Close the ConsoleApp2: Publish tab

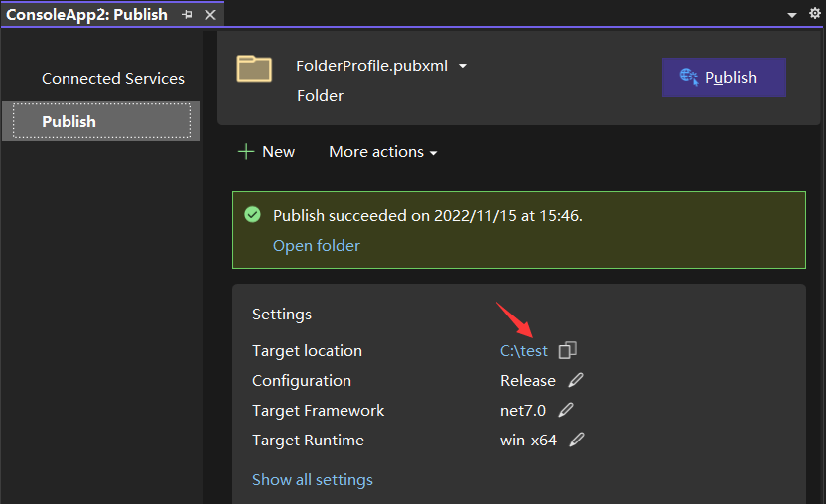209,15
